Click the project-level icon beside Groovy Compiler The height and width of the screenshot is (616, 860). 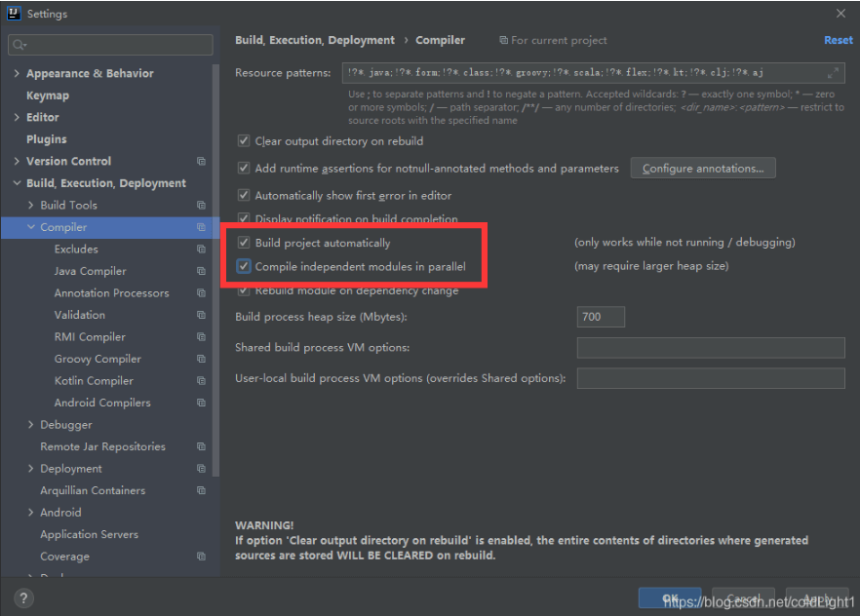(x=201, y=359)
